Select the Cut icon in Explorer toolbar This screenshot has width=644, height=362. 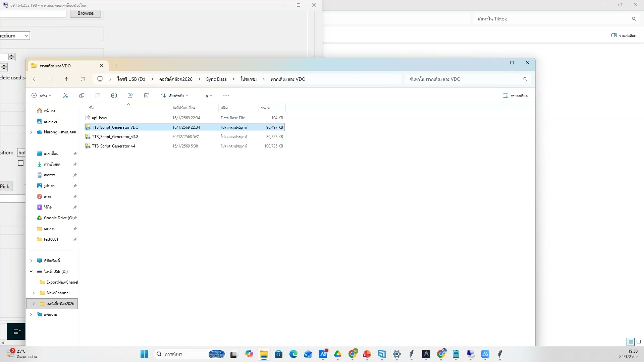tap(66, 96)
